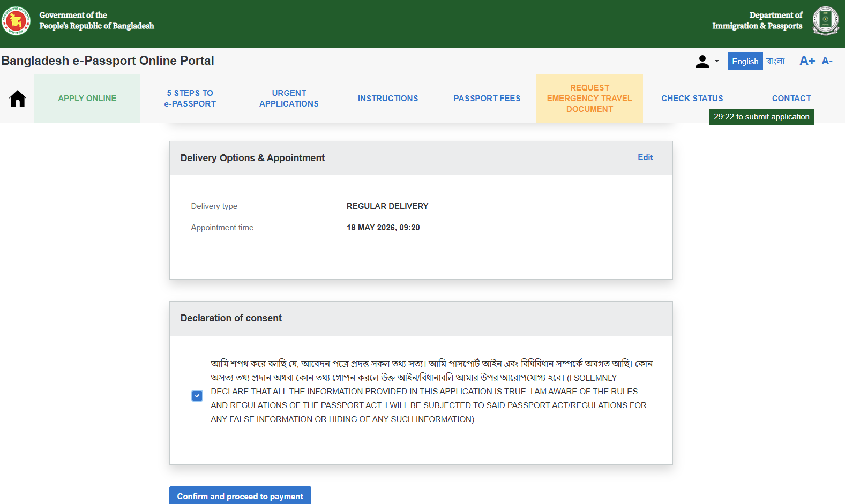Edit Delivery Options & Appointment section
The height and width of the screenshot is (504, 845).
[x=645, y=157]
